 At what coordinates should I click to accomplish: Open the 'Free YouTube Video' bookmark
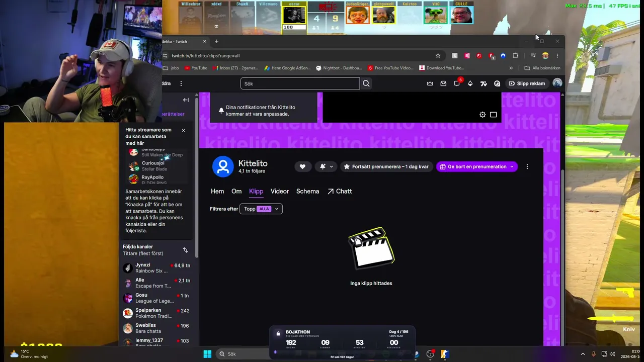[391, 68]
